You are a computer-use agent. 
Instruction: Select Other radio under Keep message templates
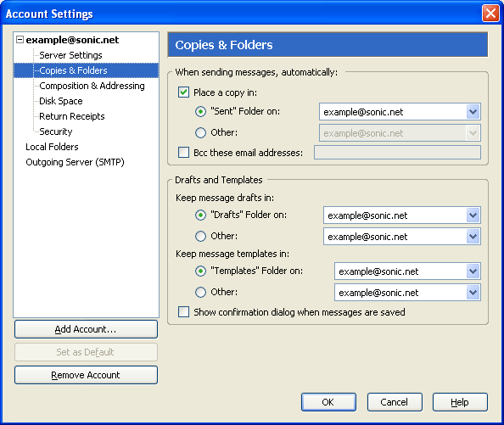click(200, 293)
